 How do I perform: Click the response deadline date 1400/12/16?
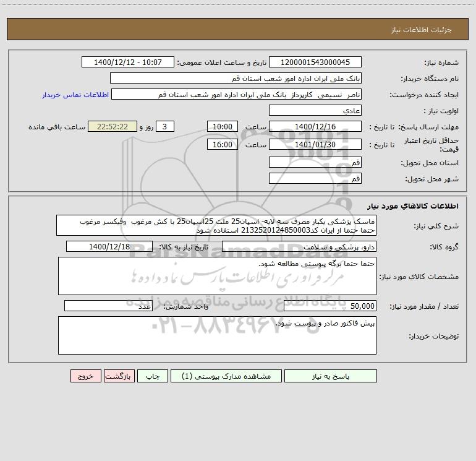pyautogui.click(x=315, y=126)
